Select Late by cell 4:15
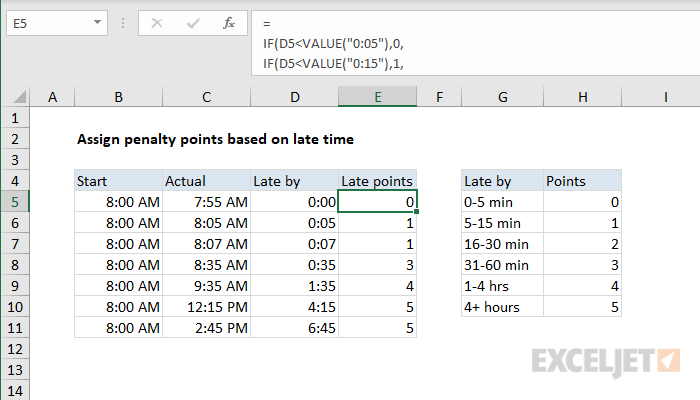 point(295,307)
